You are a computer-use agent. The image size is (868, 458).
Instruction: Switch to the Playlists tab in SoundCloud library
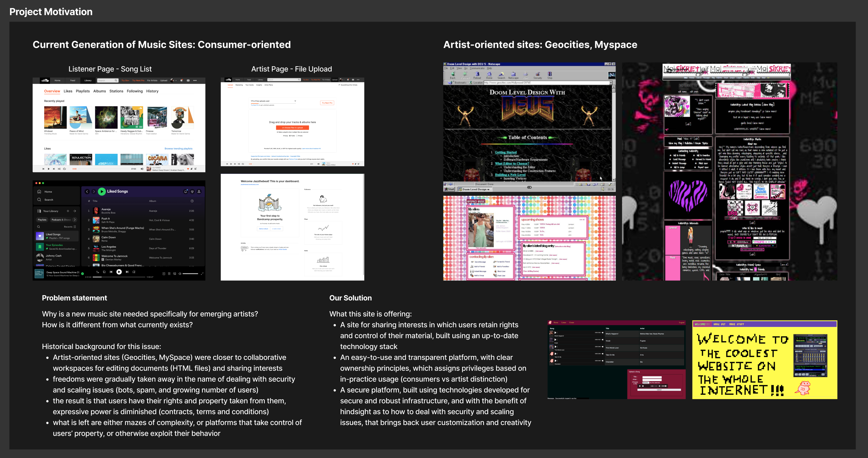point(83,91)
